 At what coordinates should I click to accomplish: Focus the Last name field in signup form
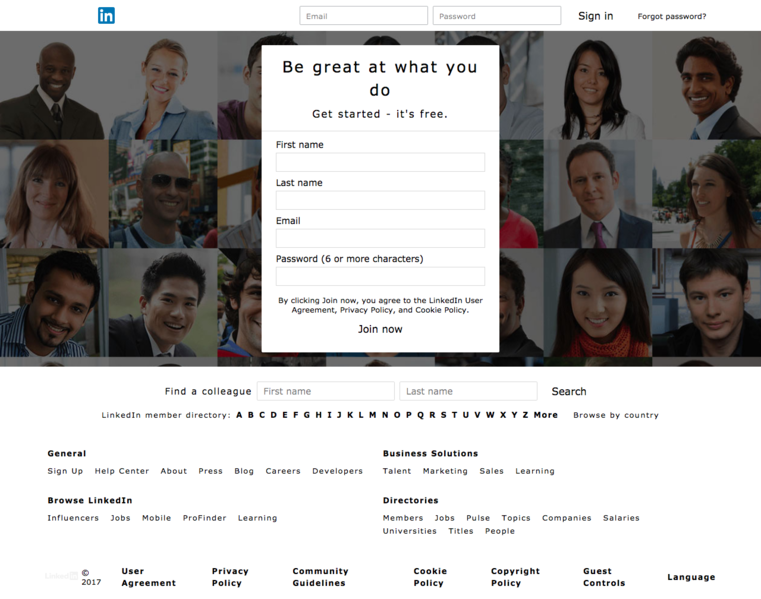click(x=380, y=200)
